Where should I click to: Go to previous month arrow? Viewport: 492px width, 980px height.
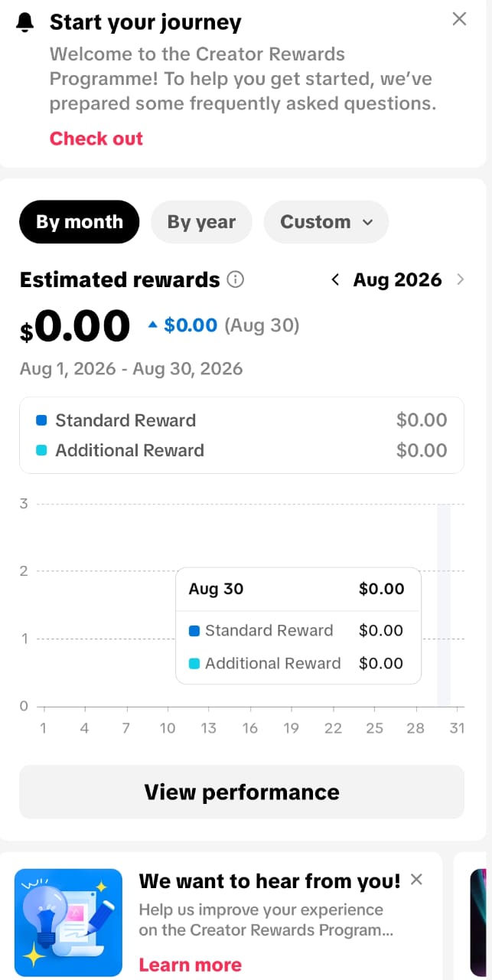point(335,279)
